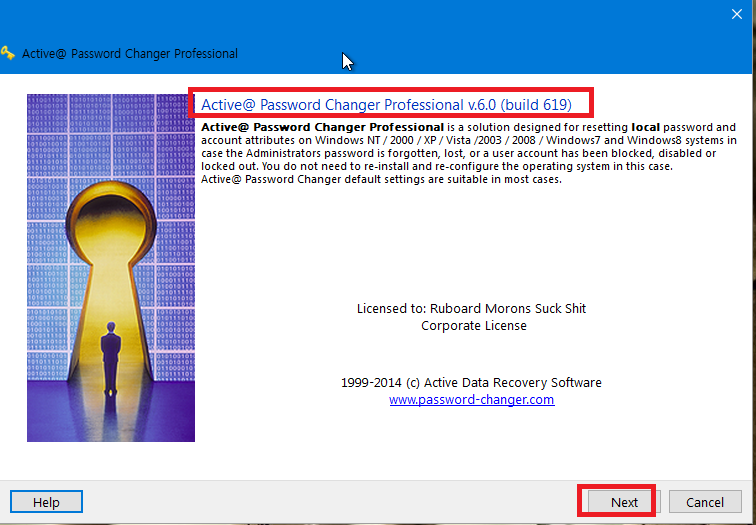
Task: Click the '1999-2014 (c) Active Data Recovery Software' text
Action: pos(471,383)
